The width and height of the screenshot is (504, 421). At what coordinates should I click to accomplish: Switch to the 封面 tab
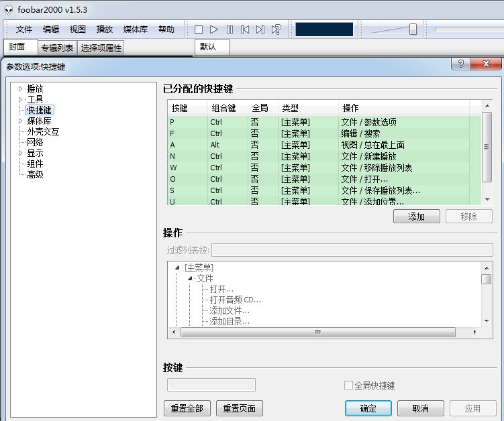pos(21,47)
